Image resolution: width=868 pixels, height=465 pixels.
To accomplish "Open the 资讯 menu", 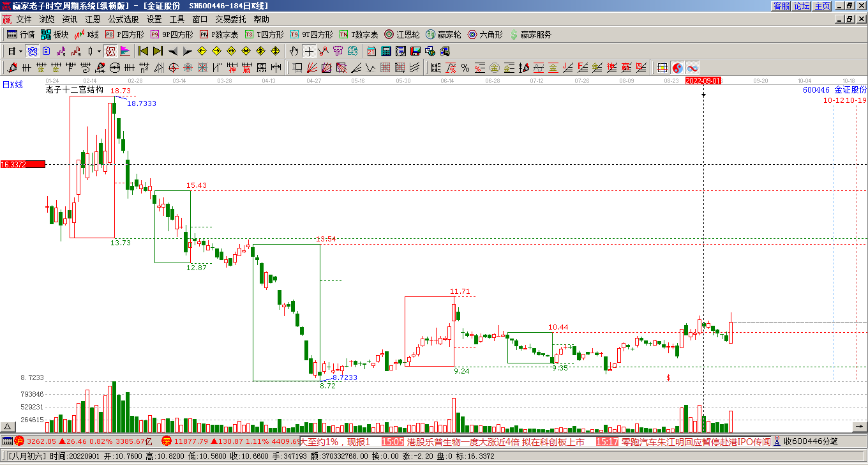I will coord(70,19).
